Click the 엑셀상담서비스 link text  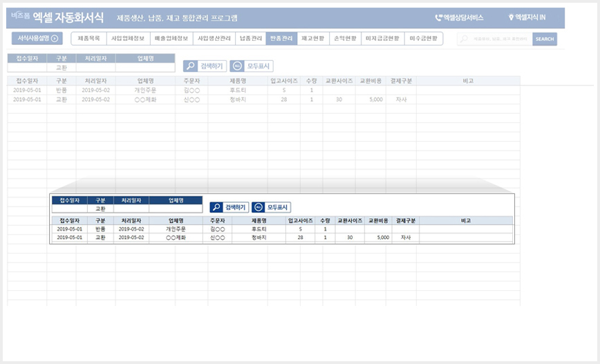click(463, 17)
